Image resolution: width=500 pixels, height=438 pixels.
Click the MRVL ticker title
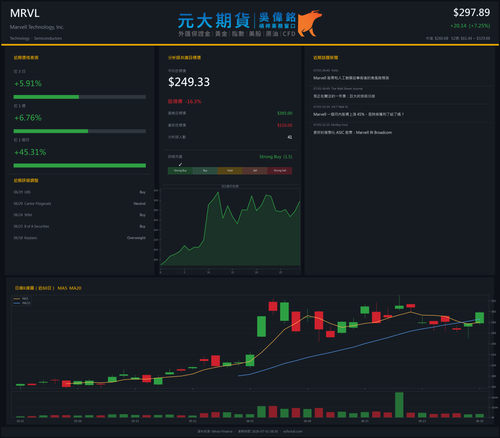[25, 13]
